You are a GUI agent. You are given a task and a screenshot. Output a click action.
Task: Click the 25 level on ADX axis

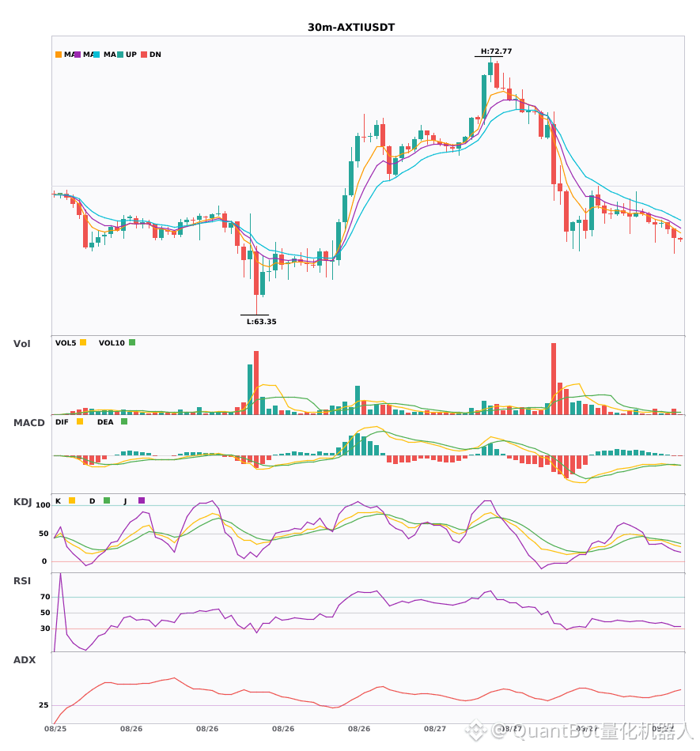(x=44, y=705)
